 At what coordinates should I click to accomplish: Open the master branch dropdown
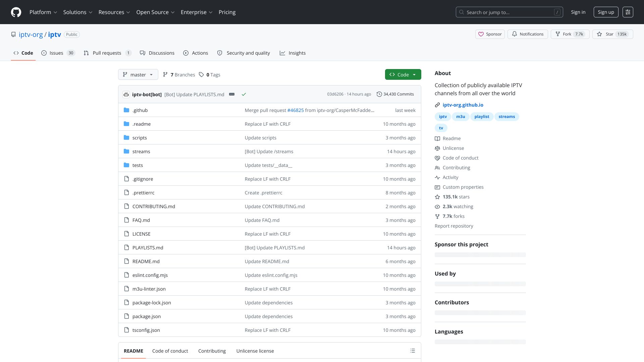click(138, 74)
